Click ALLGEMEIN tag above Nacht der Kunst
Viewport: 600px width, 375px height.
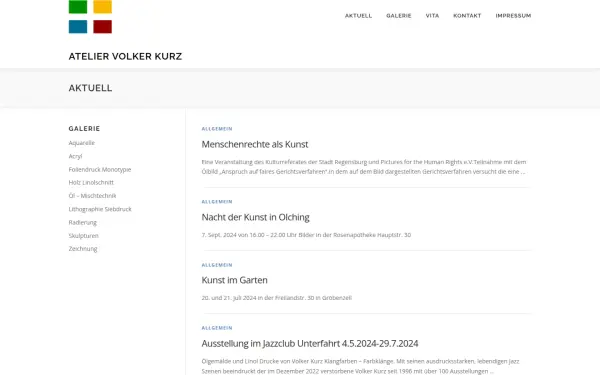click(x=217, y=202)
